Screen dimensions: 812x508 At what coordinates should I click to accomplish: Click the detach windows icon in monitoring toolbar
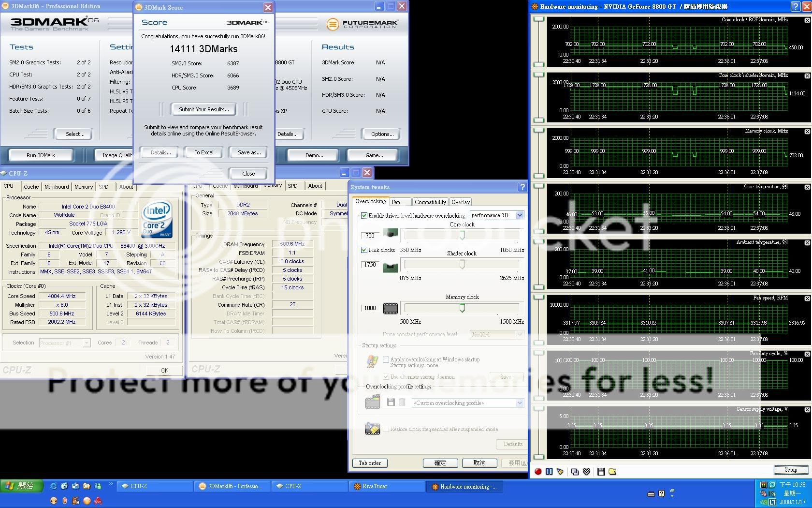pyautogui.click(x=575, y=471)
